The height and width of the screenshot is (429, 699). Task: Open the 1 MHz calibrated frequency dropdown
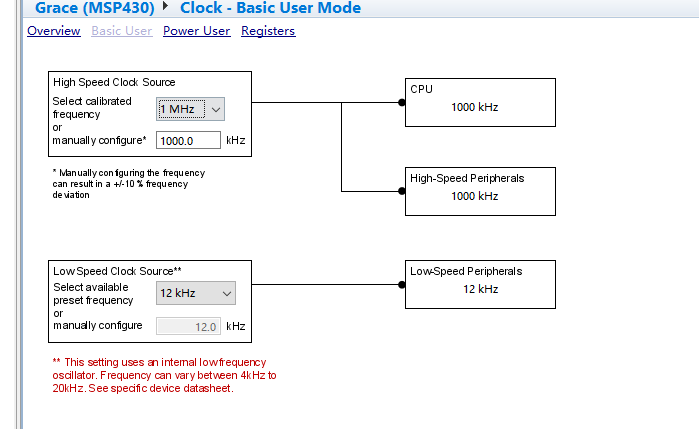click(190, 109)
